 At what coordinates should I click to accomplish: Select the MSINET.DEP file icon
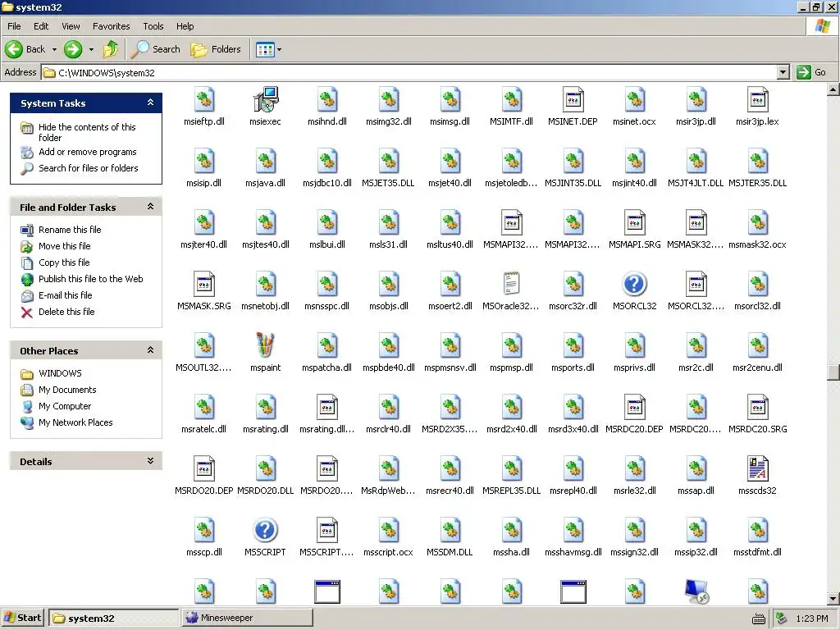point(573,99)
